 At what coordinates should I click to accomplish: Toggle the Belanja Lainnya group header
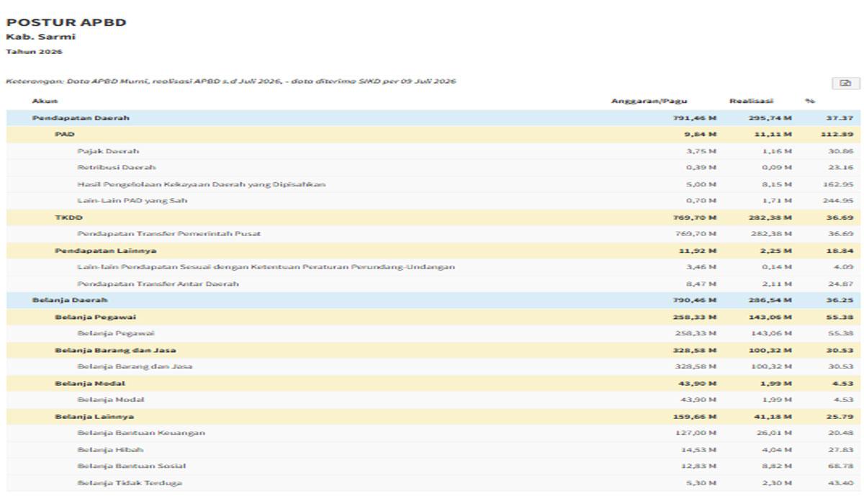(433, 416)
